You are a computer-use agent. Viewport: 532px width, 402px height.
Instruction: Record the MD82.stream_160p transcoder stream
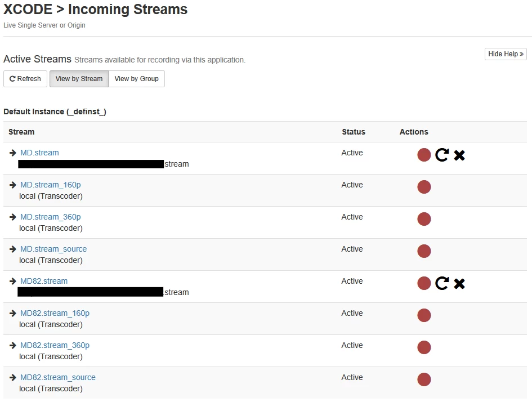(x=424, y=315)
